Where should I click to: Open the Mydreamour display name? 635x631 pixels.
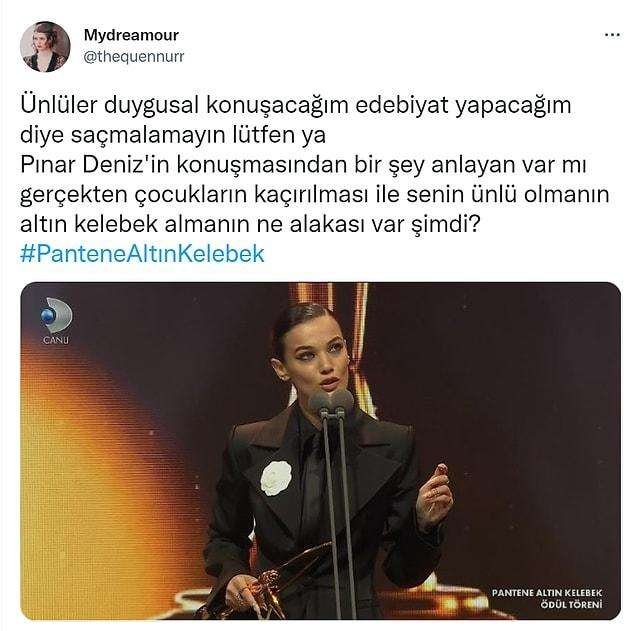131,35
